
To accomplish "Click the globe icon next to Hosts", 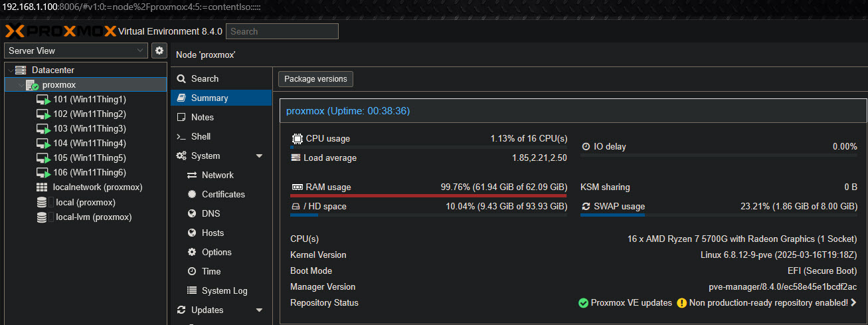I will coord(192,233).
